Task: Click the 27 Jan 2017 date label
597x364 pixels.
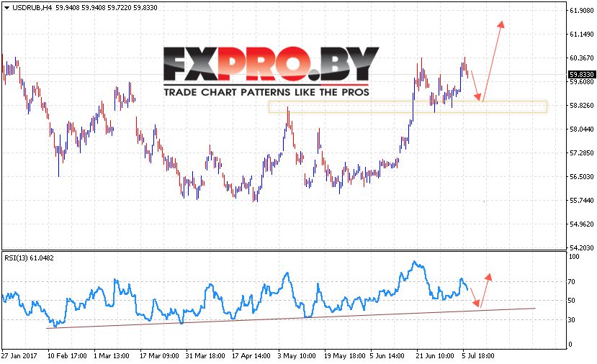Action: tap(19, 355)
